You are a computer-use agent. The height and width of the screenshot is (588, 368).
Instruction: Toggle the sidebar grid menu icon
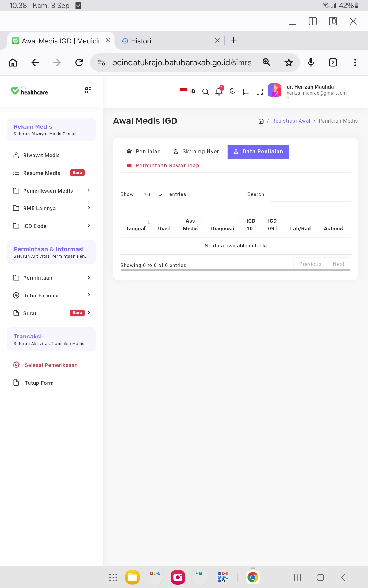(x=88, y=90)
